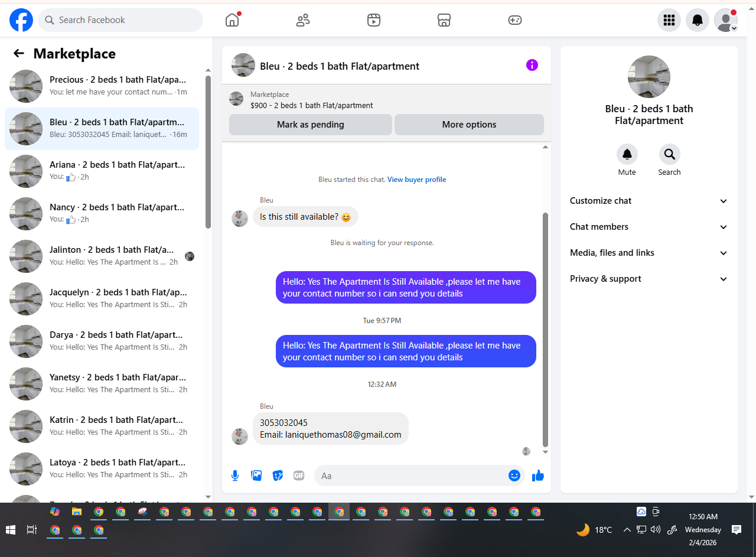The image size is (756, 557).
Task: Record a voice clip with microphone icon
Action: tap(235, 475)
